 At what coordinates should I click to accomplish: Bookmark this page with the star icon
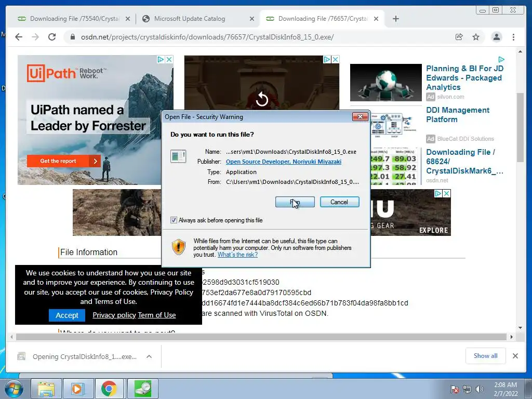coord(476,37)
